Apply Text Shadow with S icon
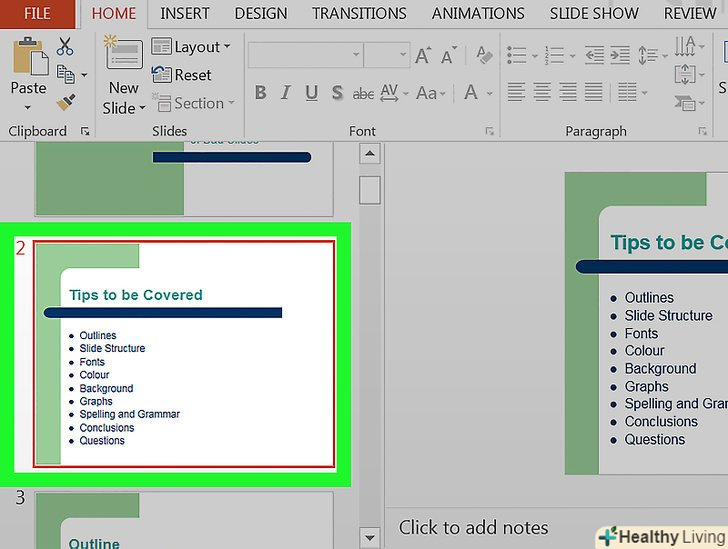The image size is (728, 549). pyautogui.click(x=337, y=93)
